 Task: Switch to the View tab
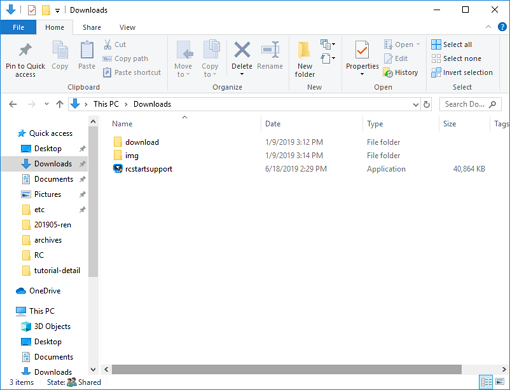(127, 27)
